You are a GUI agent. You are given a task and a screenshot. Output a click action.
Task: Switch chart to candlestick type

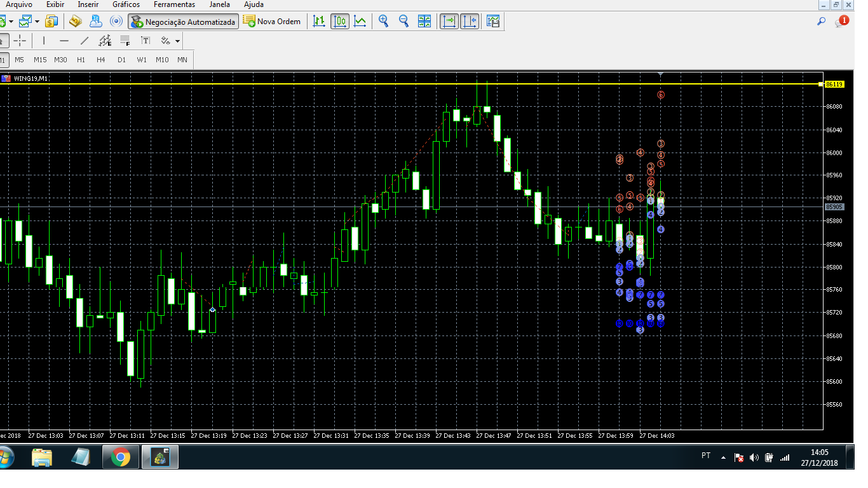point(340,22)
